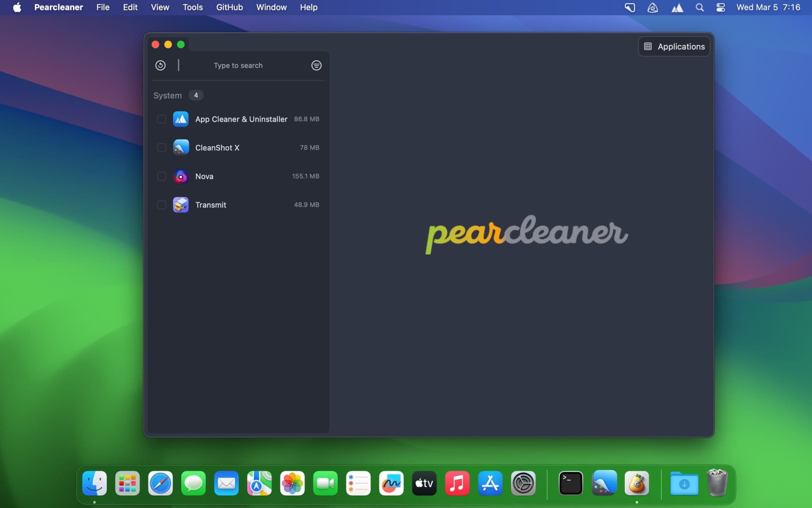Viewport: 812px width, 508px height.
Task: Open the Window menu
Action: [x=271, y=7]
